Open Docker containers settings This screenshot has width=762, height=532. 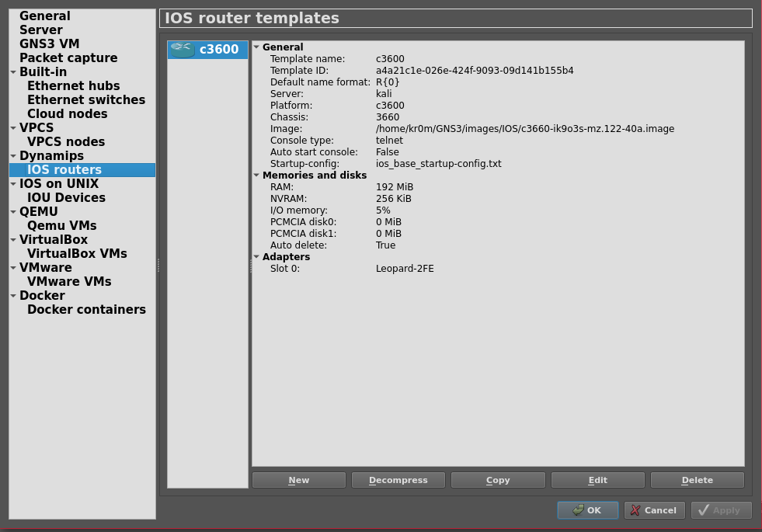[x=86, y=310]
